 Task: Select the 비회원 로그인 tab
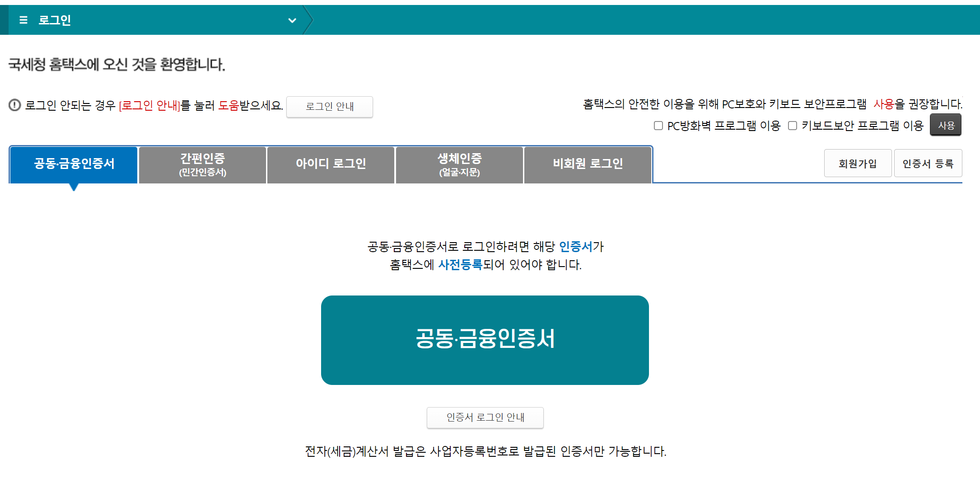point(588,164)
